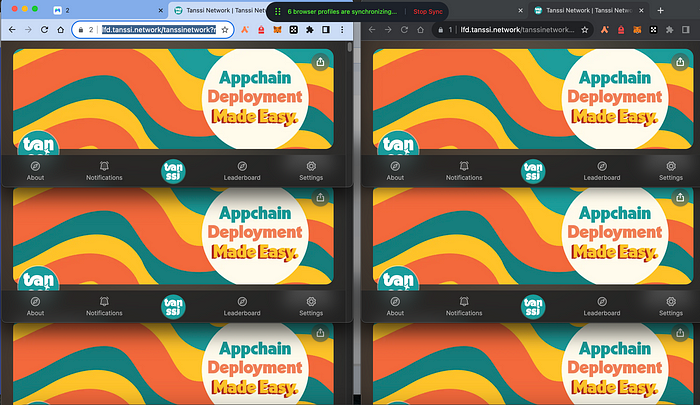Stop Sync of browser profiles
Screen dimensions: 700x405
point(428,12)
